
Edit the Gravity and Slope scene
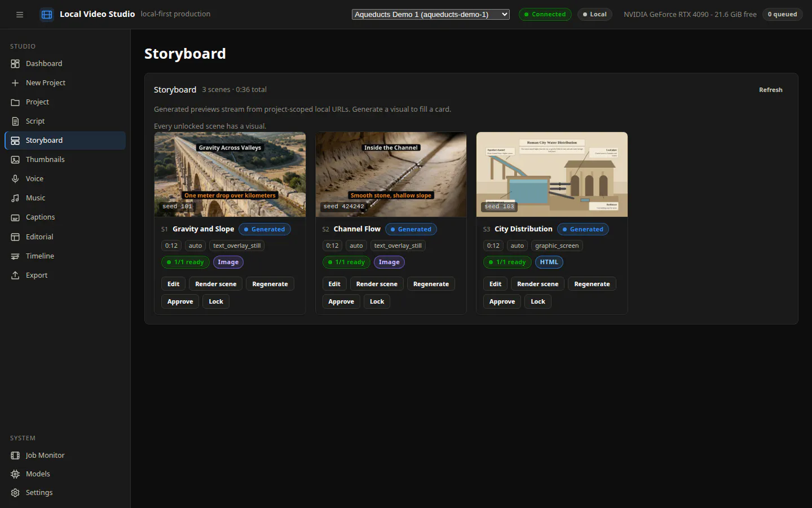(173, 284)
